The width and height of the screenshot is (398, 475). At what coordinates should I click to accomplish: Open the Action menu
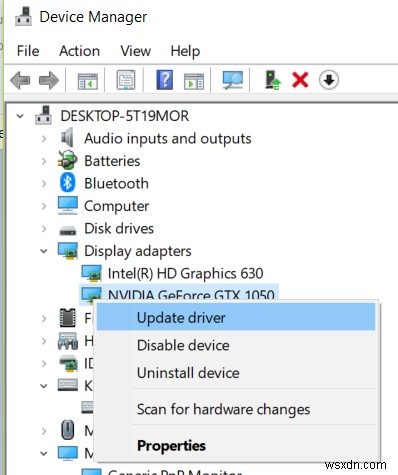(x=79, y=51)
